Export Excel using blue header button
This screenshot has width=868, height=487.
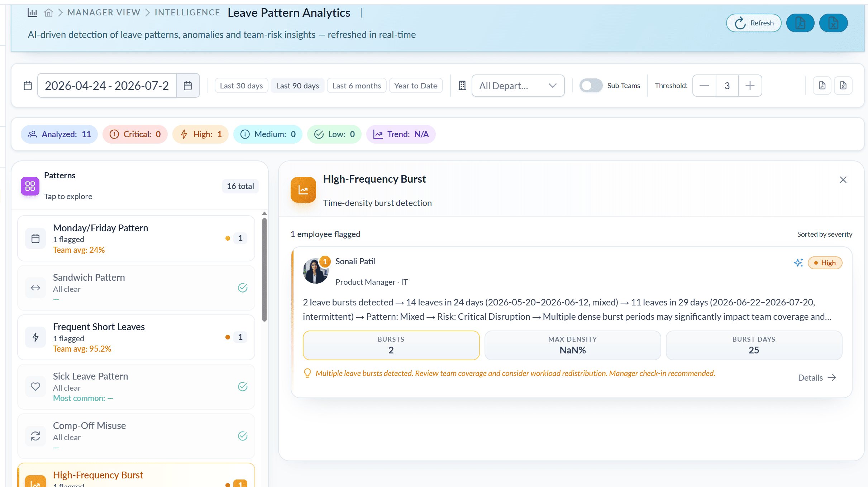(834, 23)
